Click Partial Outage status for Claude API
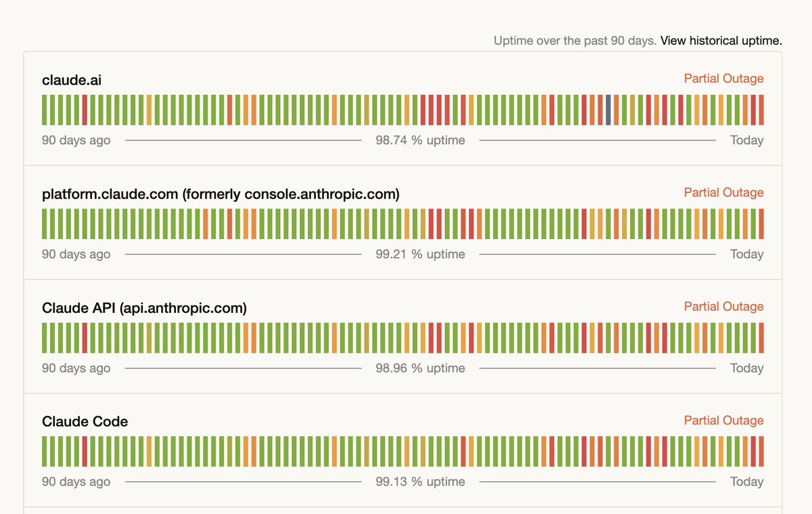 (x=723, y=306)
